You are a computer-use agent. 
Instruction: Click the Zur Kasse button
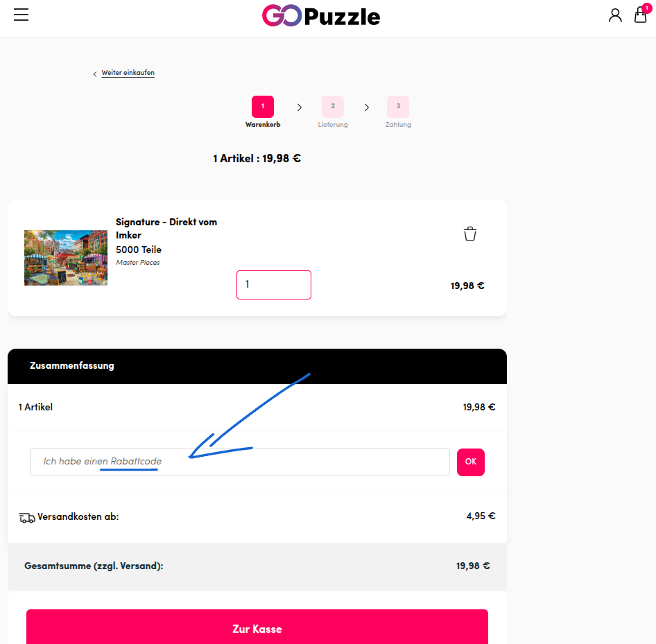click(257, 628)
